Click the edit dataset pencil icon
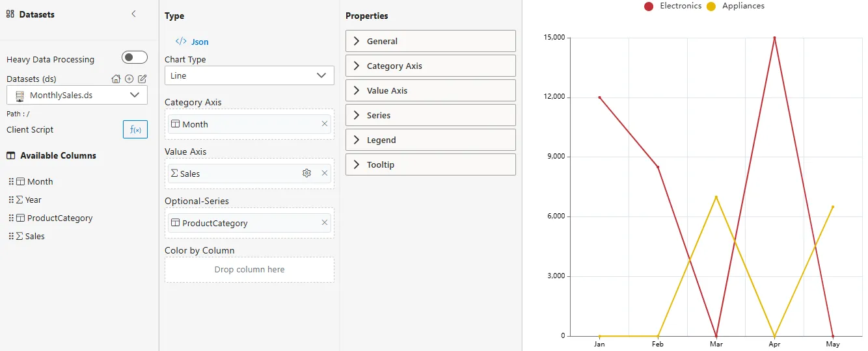 point(142,79)
